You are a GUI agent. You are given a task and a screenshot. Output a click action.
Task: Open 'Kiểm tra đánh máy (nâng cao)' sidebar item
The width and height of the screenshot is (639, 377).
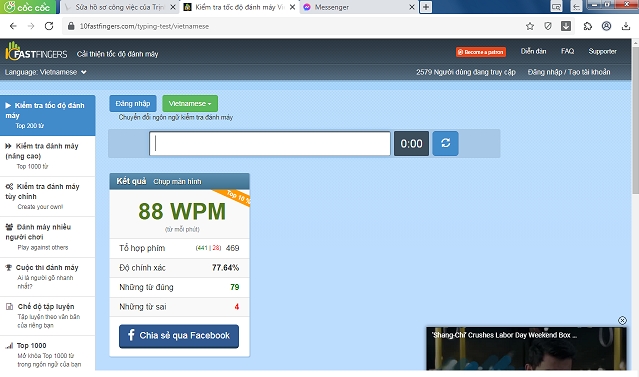[x=48, y=156]
